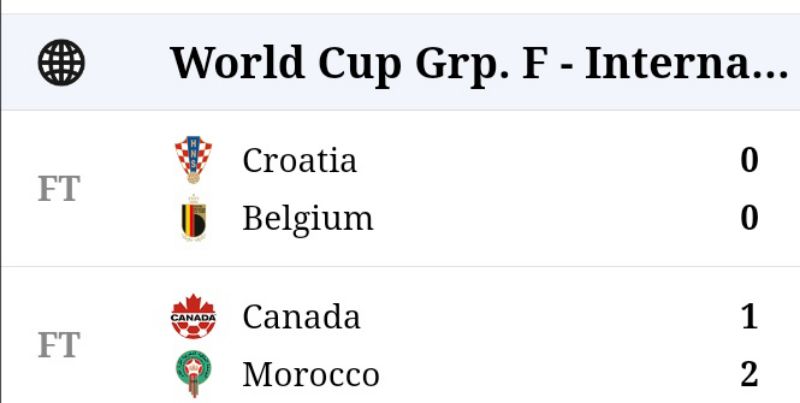Select Belgium's score of 0

click(749, 218)
